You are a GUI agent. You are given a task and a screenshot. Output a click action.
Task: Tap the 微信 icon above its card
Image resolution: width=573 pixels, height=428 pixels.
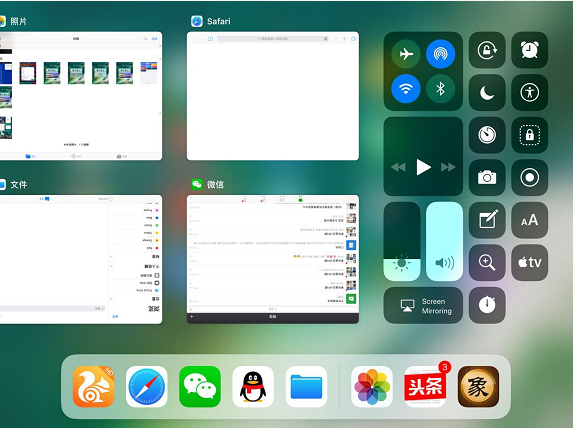(x=197, y=184)
